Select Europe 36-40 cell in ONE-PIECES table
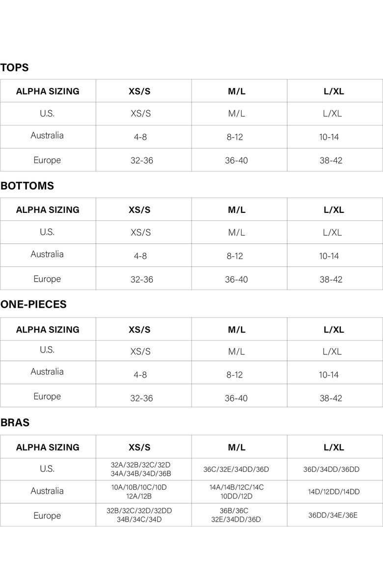 [236, 398]
